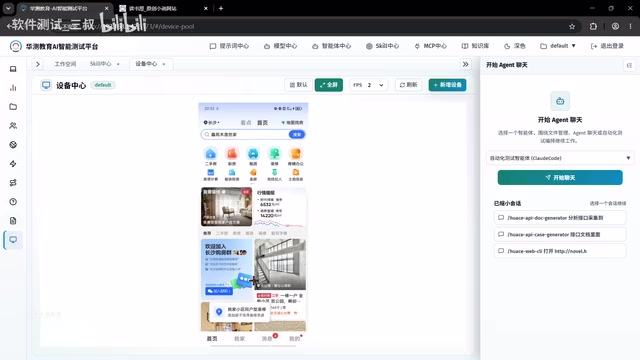Switch to the Skill中心 page tab
The width and height of the screenshot is (640, 360).
coord(104,64)
